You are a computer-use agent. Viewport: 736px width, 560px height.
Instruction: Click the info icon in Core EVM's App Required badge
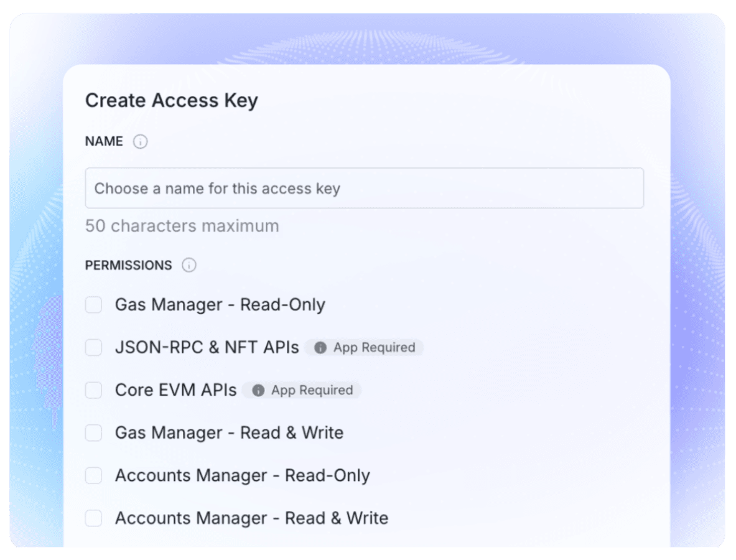[x=258, y=391]
